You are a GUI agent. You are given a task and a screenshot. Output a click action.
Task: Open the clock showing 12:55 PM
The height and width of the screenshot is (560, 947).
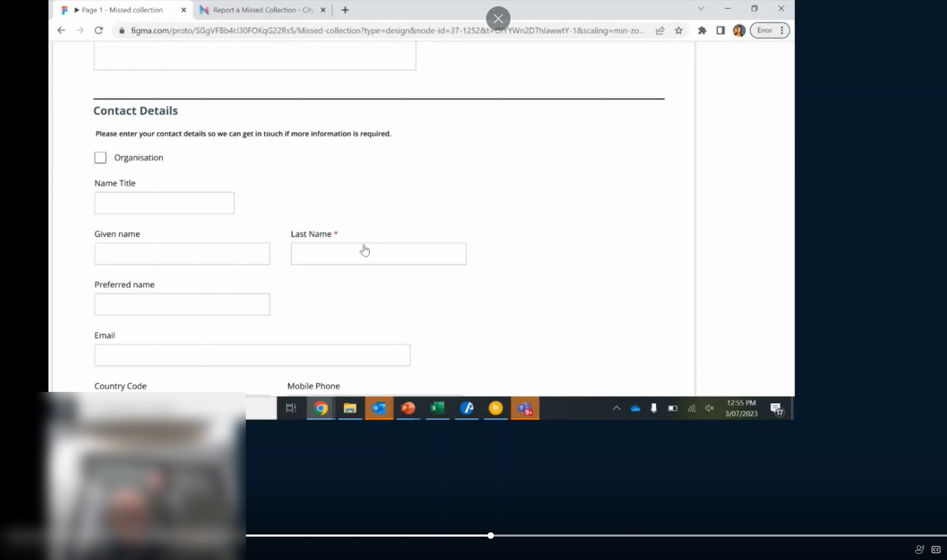741,409
